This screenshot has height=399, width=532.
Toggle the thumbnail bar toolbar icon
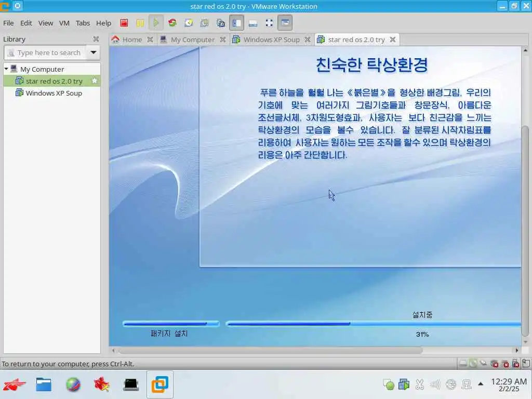(253, 23)
